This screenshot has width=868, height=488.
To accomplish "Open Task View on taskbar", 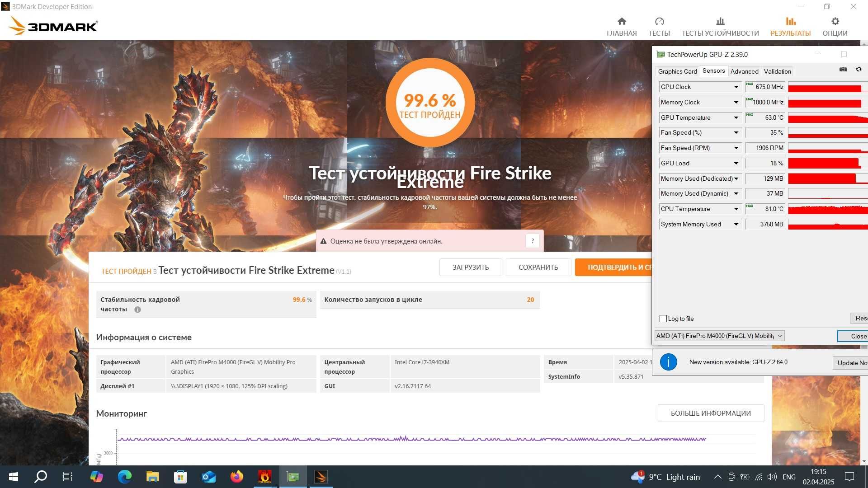I will point(68,477).
